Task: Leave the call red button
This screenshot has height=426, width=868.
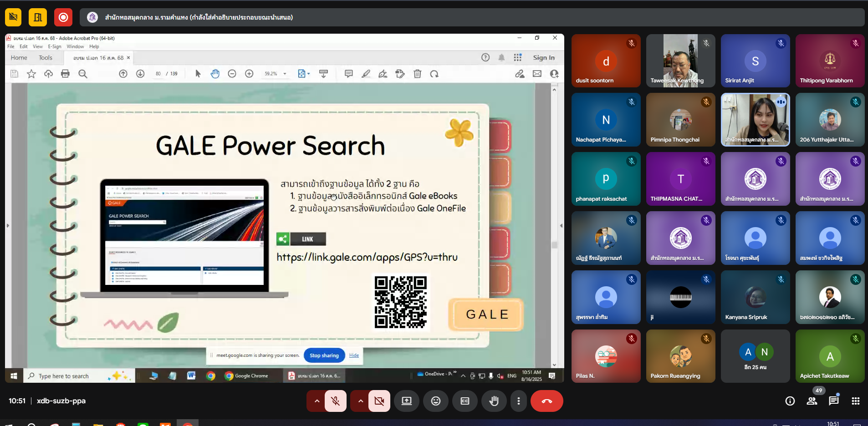Action: pos(547,401)
